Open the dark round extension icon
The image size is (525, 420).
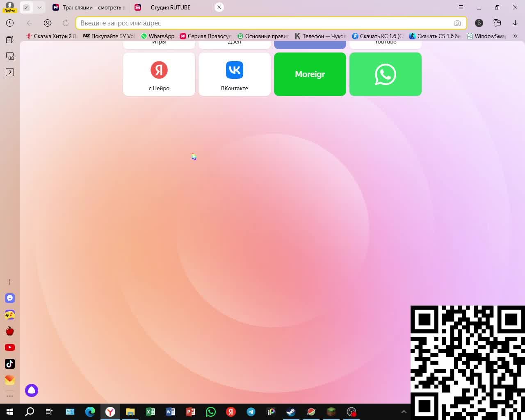479,23
